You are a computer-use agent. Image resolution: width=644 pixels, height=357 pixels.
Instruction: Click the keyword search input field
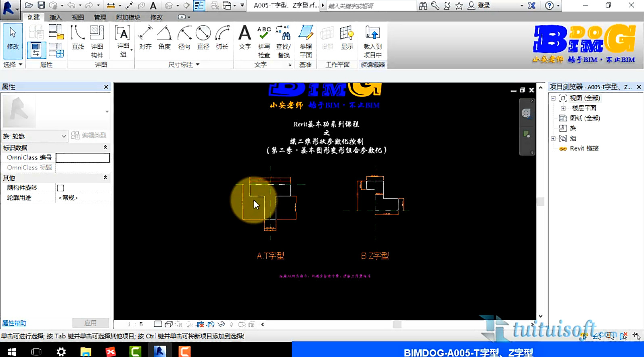[371, 6]
